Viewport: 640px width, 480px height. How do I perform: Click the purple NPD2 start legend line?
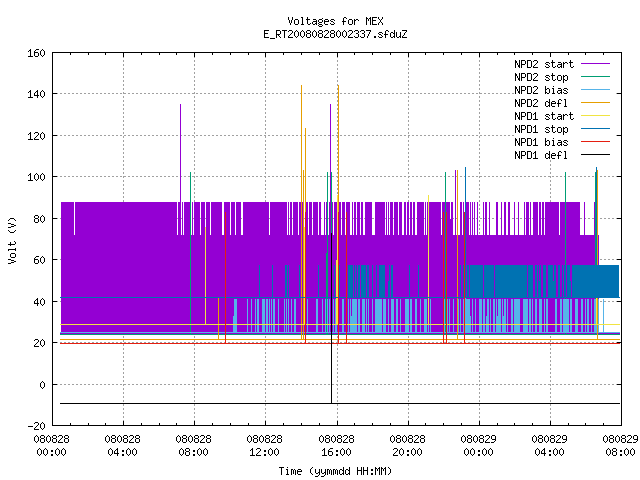click(x=595, y=64)
